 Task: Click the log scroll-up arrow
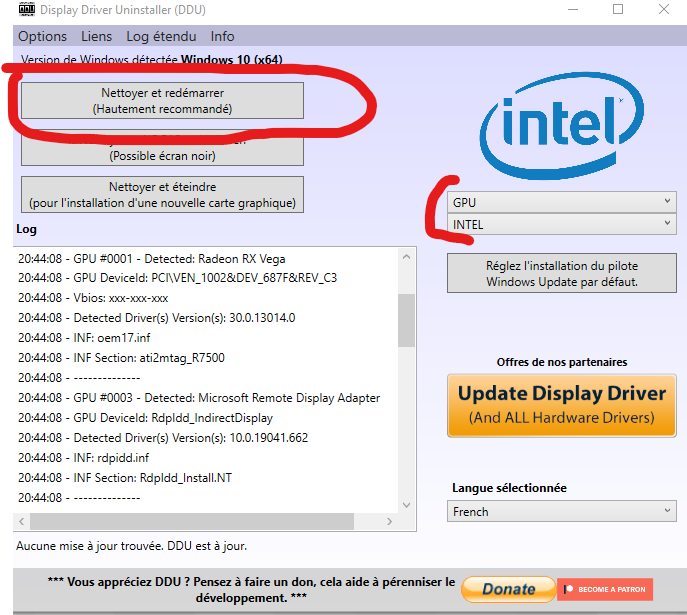[x=406, y=257]
